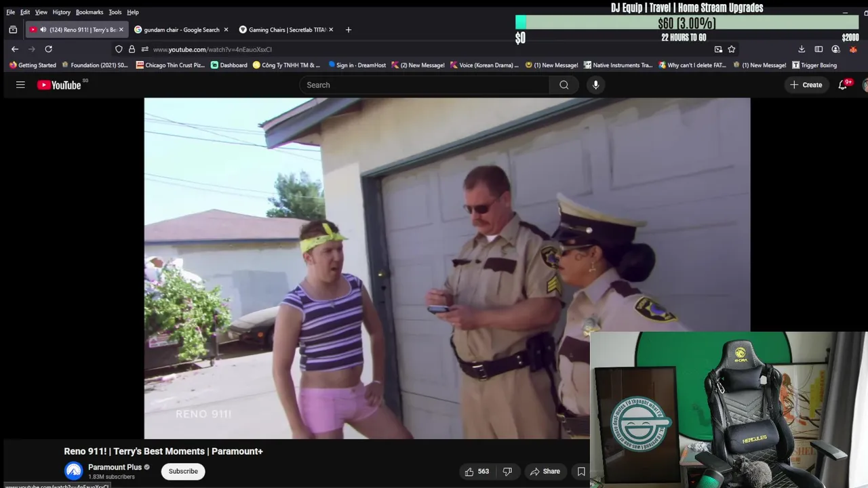Dislike the video with thumbs down
The height and width of the screenshot is (488, 868).
(x=507, y=471)
